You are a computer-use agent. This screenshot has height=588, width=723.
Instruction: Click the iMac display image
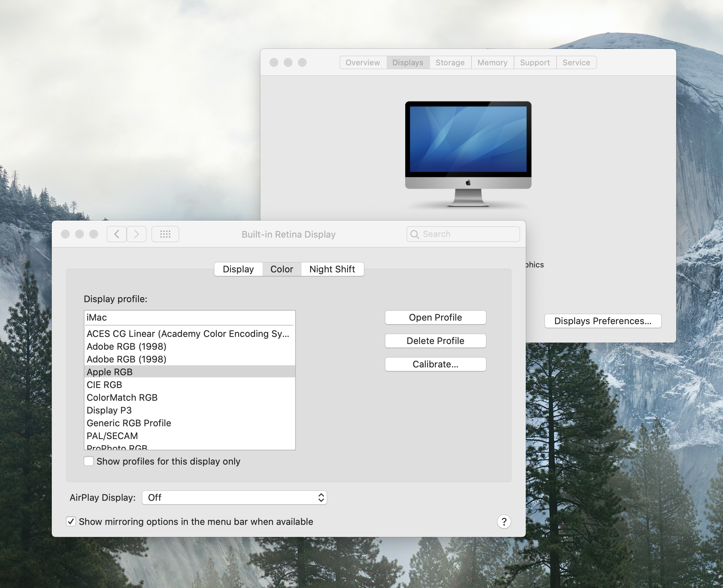point(468,153)
